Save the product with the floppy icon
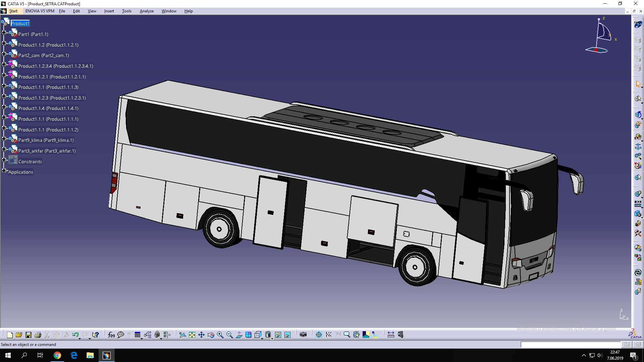The height and width of the screenshot is (362, 644). click(x=29, y=335)
